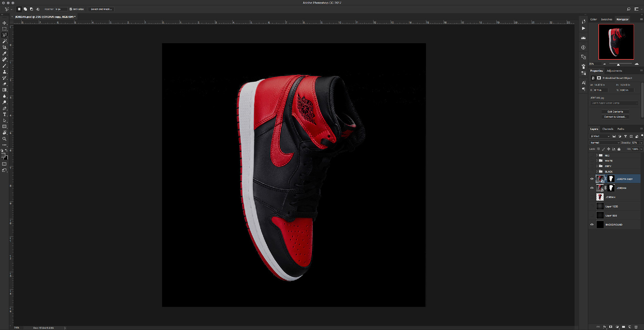Open the History panel icon

583,21
